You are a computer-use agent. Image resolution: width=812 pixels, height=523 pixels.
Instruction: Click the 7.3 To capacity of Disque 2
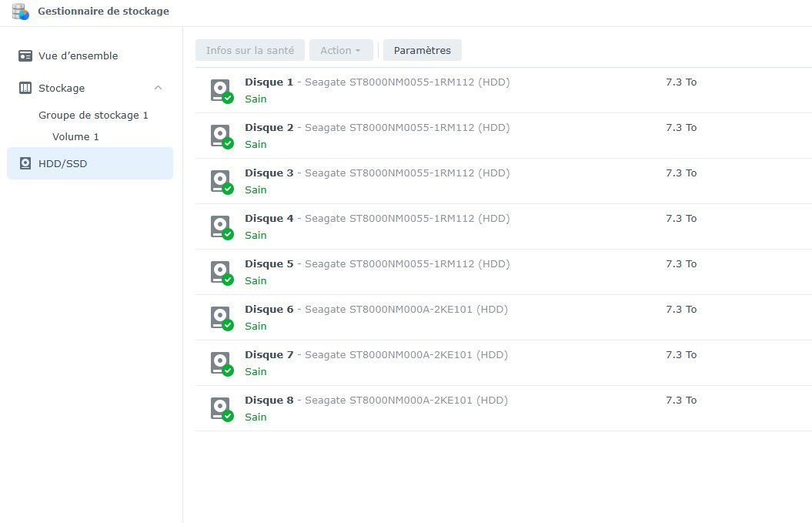point(681,128)
